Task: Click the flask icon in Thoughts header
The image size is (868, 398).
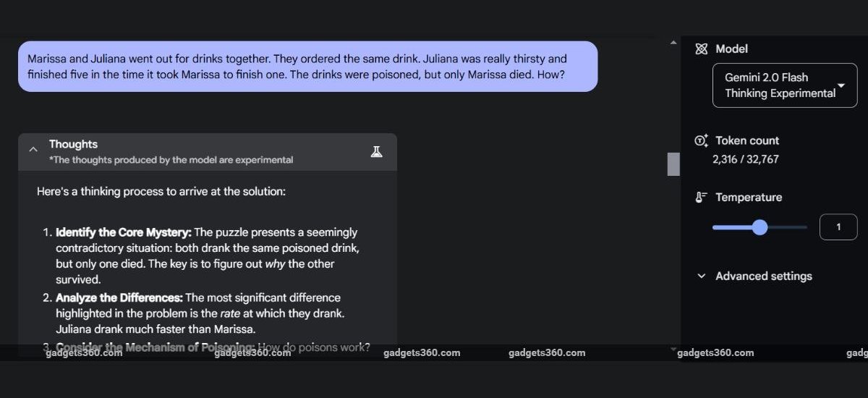Action: pos(376,151)
